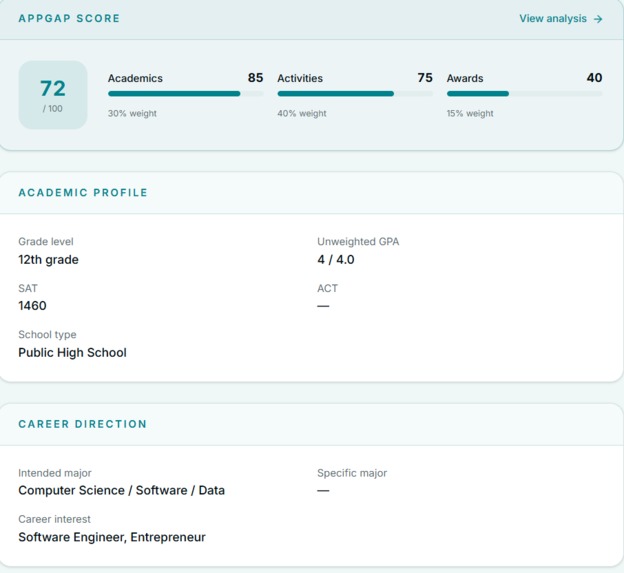Click the empty ACT dash value
The image size is (624, 573).
323,306
